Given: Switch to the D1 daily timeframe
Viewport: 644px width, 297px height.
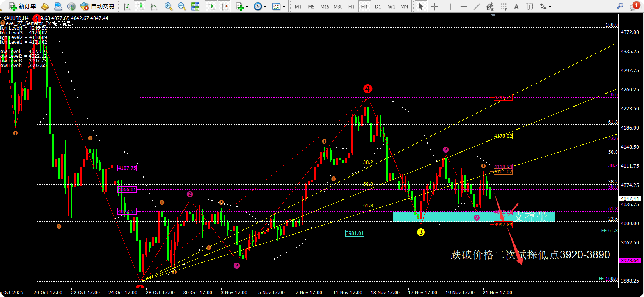Looking at the screenshot, I should 378,6.
